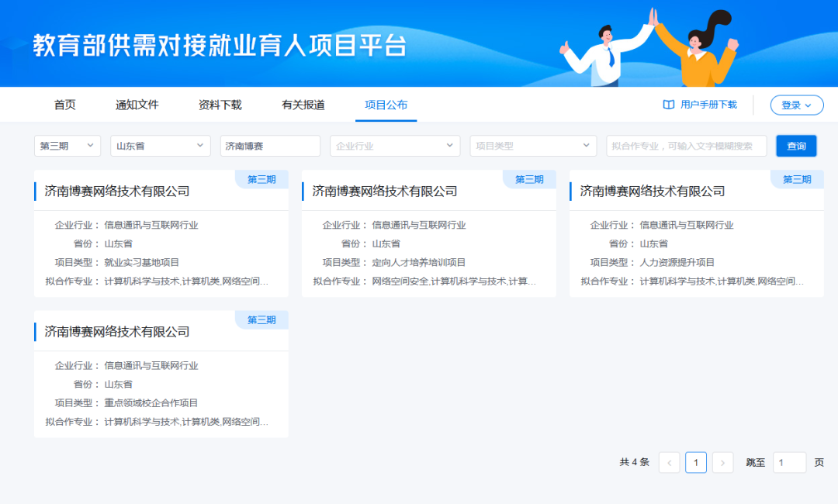Open the 第三期 period selector dropdown
Viewport: 838px width, 504px height.
[x=68, y=146]
